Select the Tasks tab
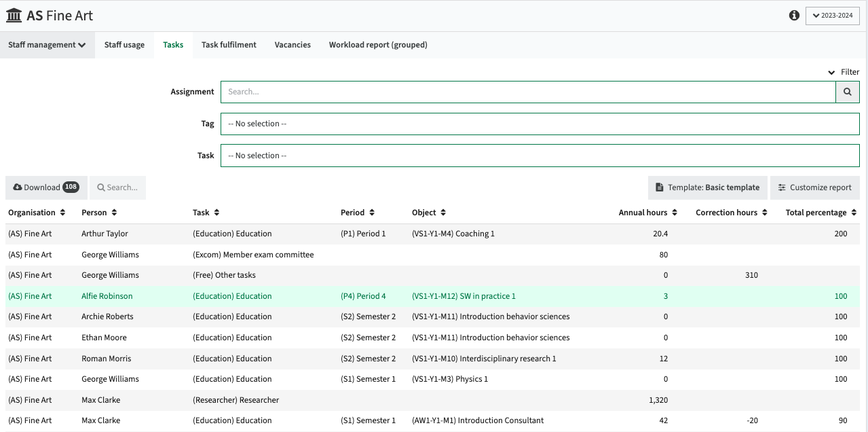The image size is (868, 432). point(173,45)
